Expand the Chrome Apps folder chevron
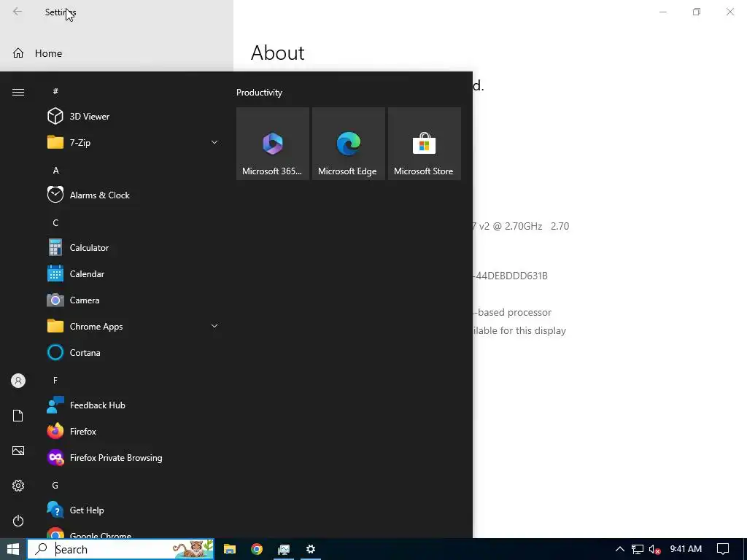 [x=214, y=326]
